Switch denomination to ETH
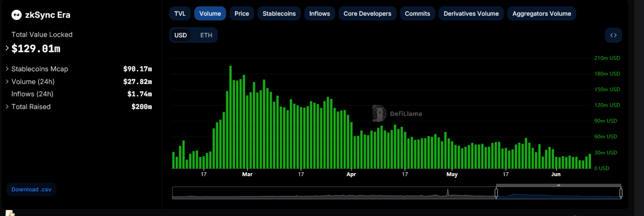Image resolution: width=644 pixels, height=216 pixels. [206, 35]
